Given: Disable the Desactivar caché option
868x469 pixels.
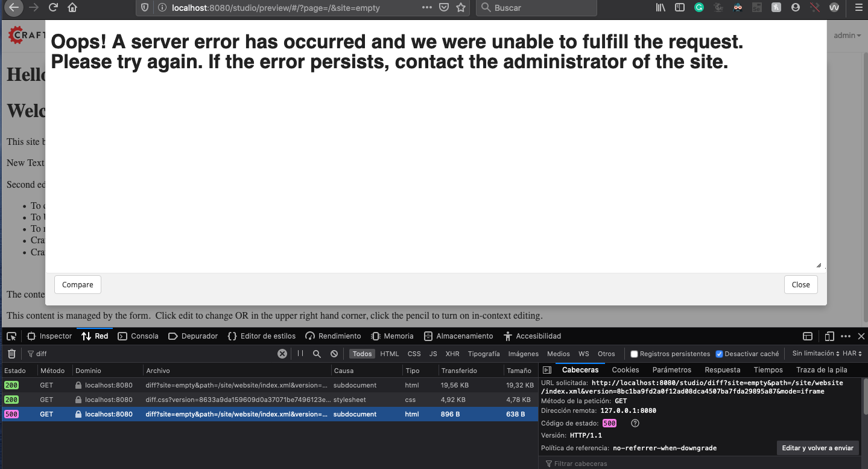Looking at the screenshot, I should coord(719,353).
